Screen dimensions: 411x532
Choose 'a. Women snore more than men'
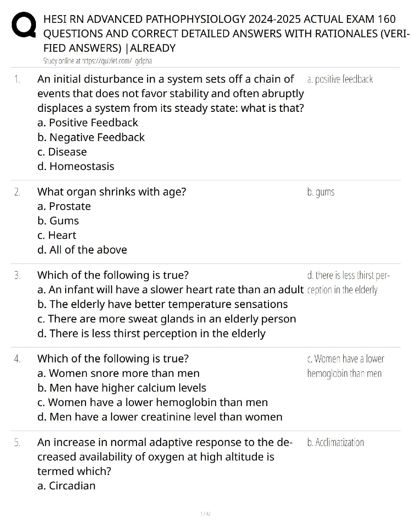(x=119, y=373)
